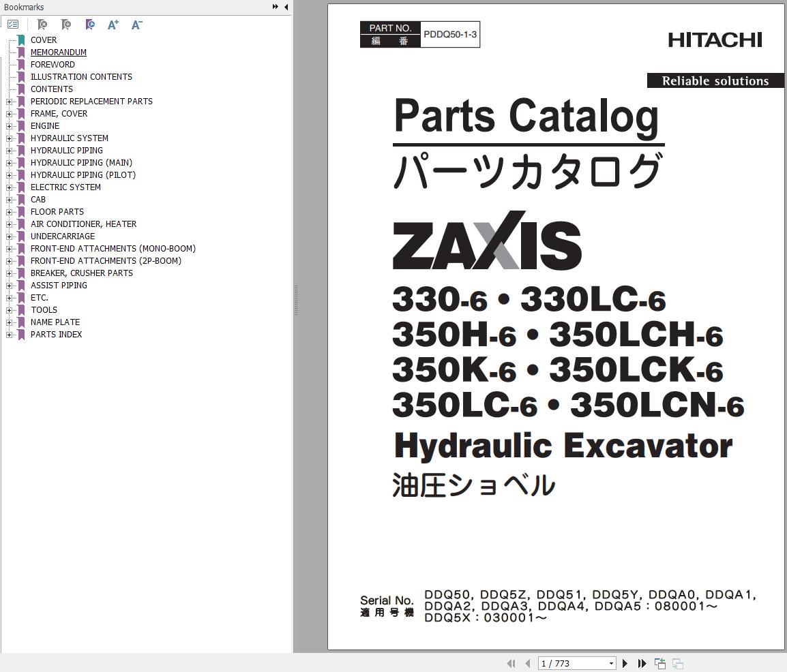This screenshot has height=672, width=787.
Task: Expand the UNDERCARRIAGE bookmark
Action: (x=9, y=236)
